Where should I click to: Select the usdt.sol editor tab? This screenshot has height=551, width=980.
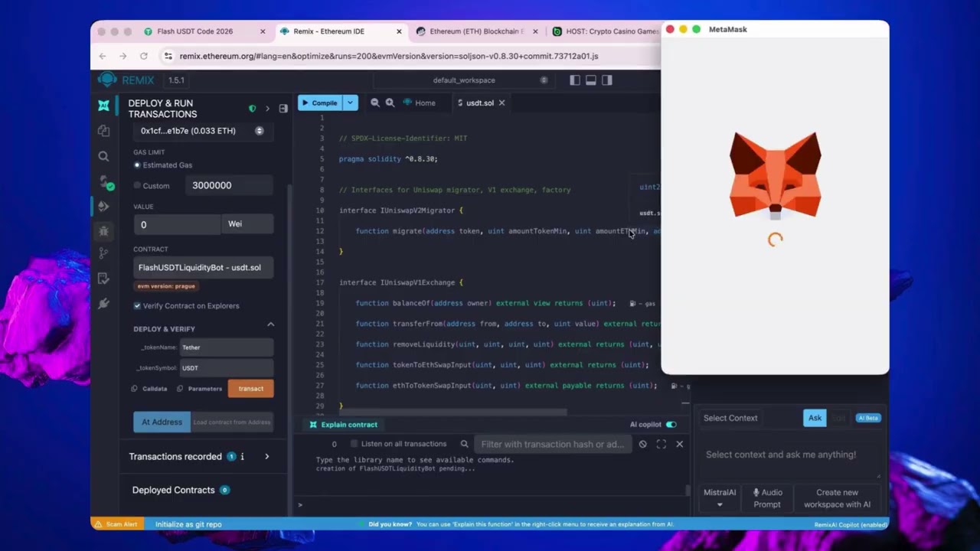480,103
